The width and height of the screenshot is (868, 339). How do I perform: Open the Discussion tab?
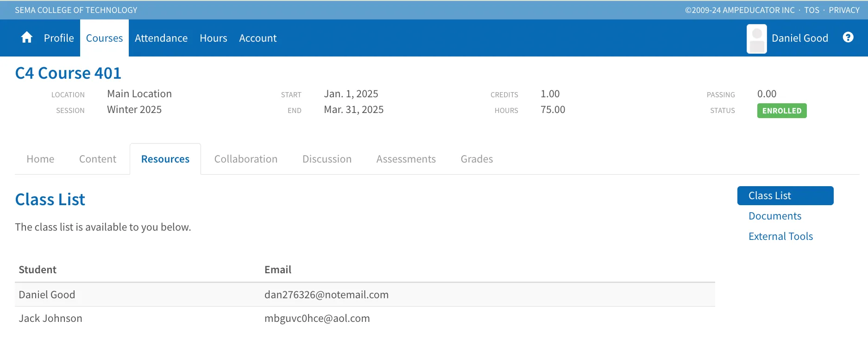pos(327,159)
